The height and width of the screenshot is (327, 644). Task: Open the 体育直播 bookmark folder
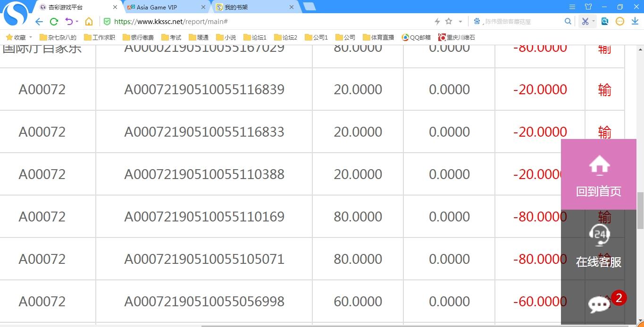378,37
